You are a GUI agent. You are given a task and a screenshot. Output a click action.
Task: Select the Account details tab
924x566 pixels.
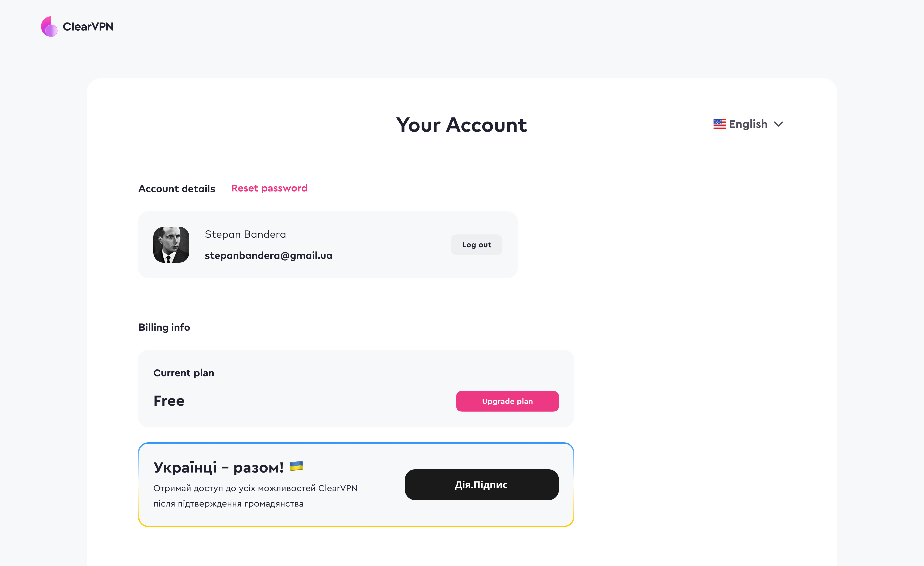click(177, 189)
